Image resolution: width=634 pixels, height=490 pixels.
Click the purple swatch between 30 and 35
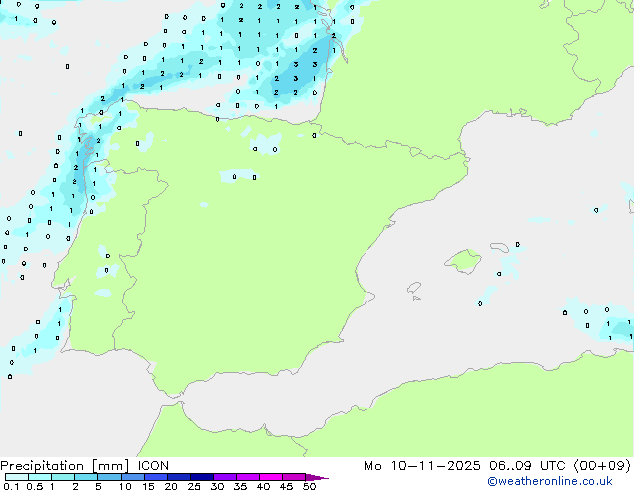click(224, 477)
